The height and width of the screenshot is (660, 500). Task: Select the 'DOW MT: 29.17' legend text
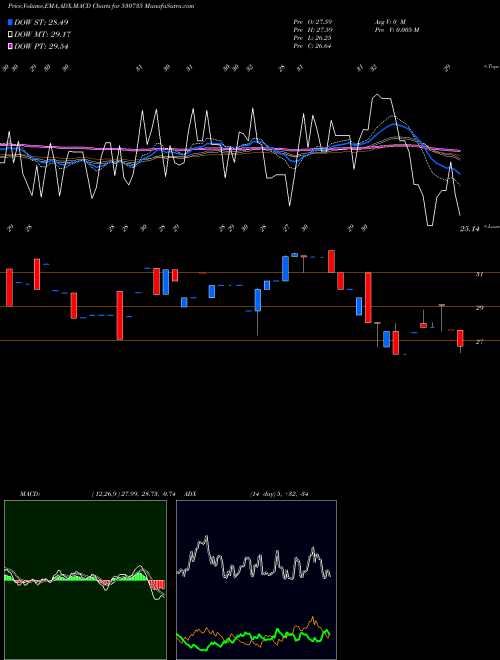(42, 35)
